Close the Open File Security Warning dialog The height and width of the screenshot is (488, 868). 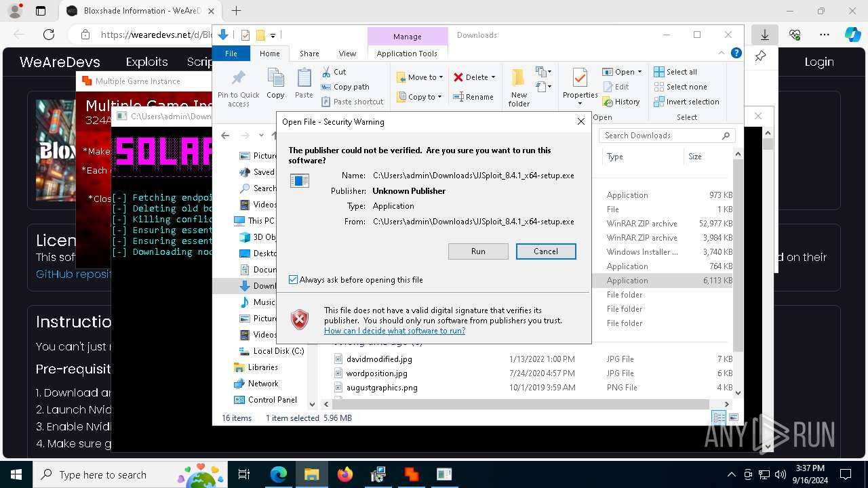tap(580, 122)
